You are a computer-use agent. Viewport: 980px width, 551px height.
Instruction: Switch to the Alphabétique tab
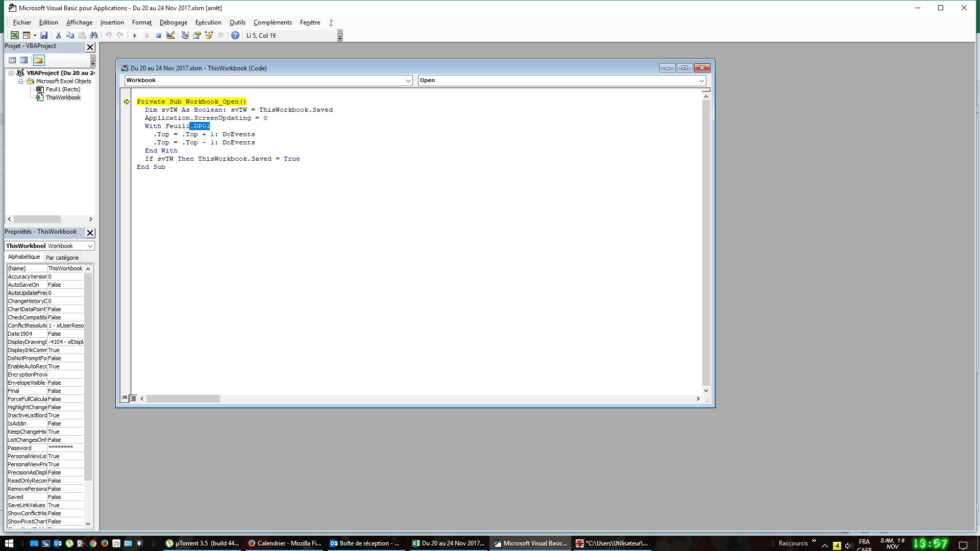coord(24,257)
